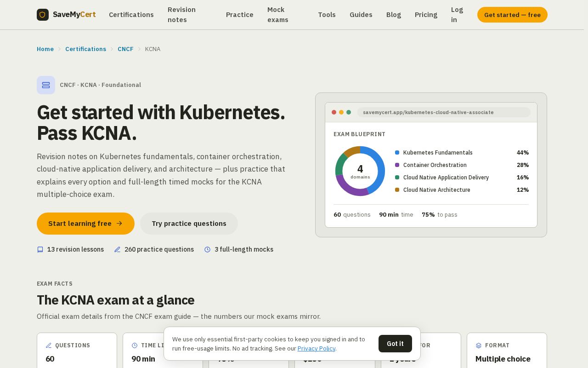Dismiss cookie notice with Got it
The height and width of the screenshot is (368, 588).
(x=395, y=344)
